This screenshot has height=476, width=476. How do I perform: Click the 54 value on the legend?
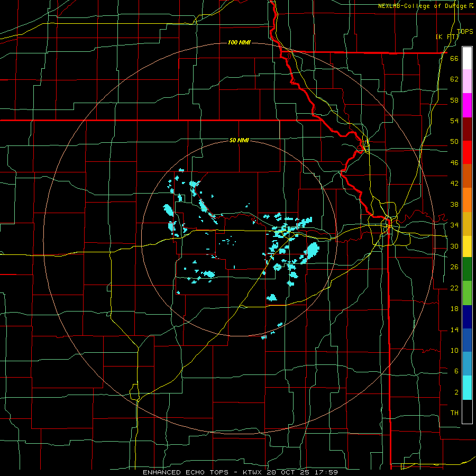[454, 121]
